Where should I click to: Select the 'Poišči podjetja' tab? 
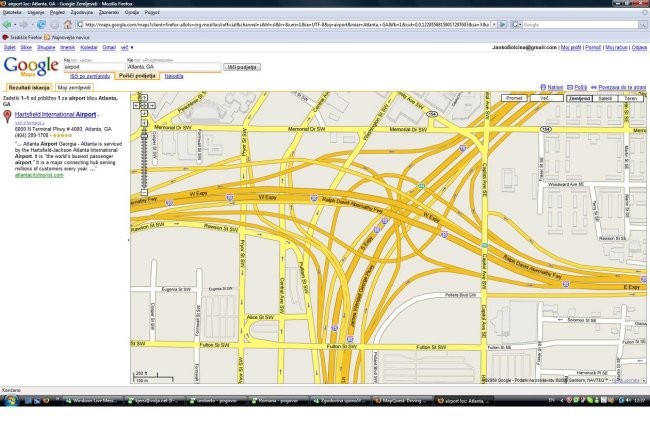137,76
